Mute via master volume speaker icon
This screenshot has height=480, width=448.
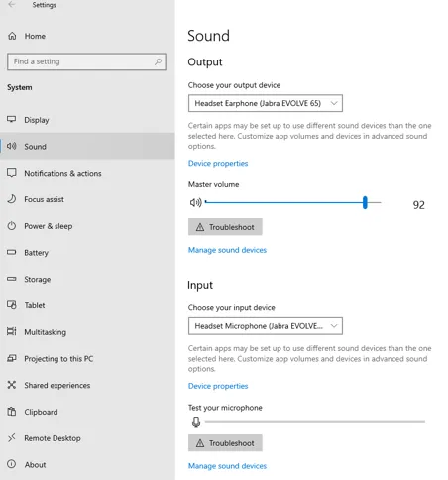click(195, 202)
